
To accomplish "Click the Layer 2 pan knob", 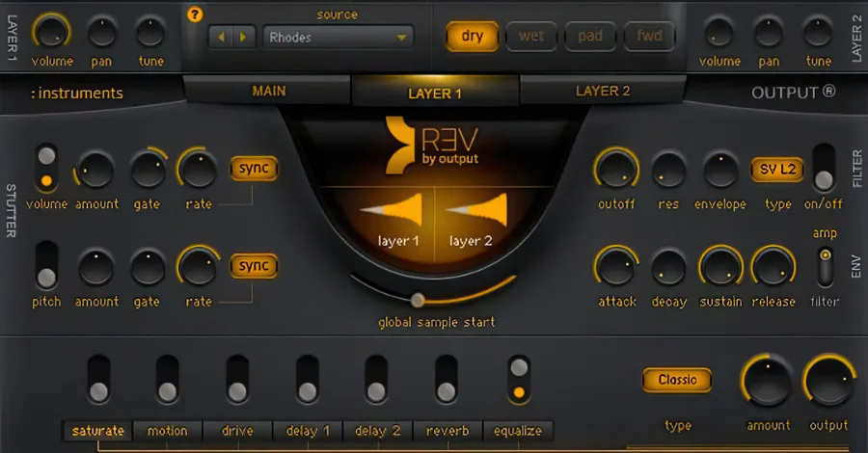I will 769,33.
